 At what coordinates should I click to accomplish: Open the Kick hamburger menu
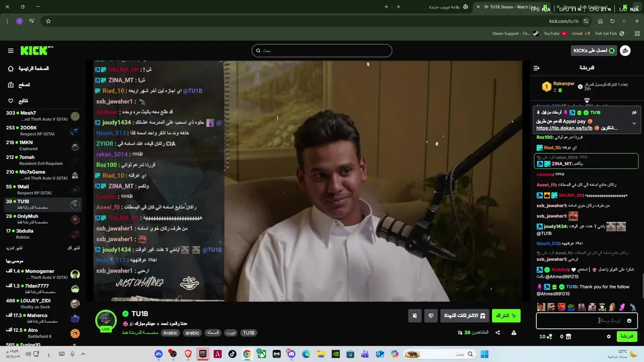click(11, 51)
